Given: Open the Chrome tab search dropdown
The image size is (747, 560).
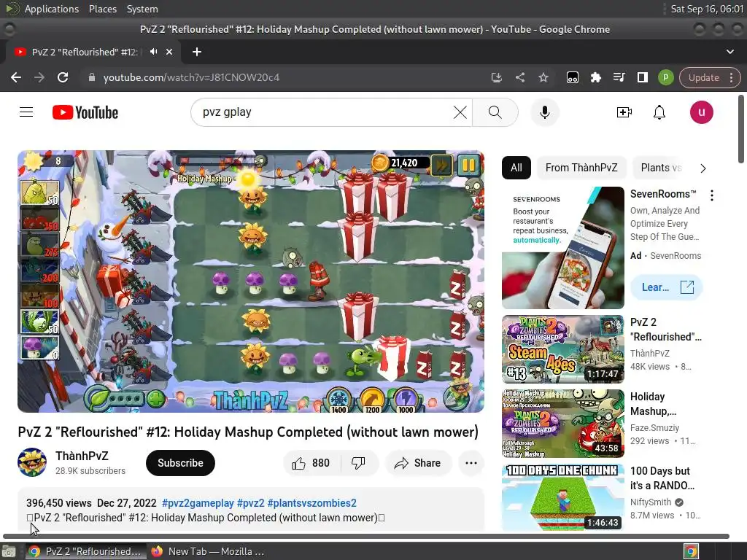Looking at the screenshot, I should click(x=729, y=52).
